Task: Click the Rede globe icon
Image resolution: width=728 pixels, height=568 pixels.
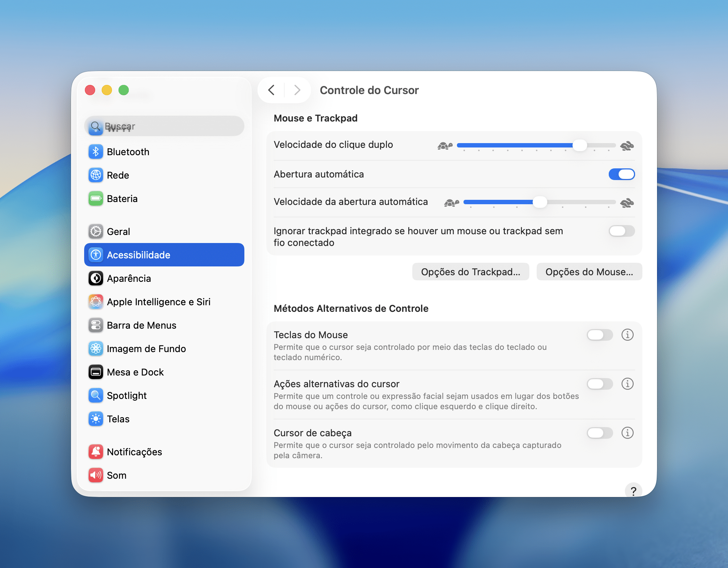Action: (x=96, y=175)
